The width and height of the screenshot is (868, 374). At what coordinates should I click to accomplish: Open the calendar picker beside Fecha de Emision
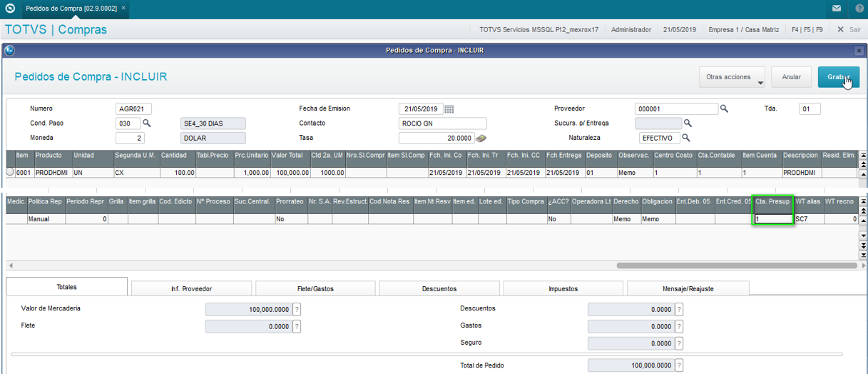[x=449, y=109]
